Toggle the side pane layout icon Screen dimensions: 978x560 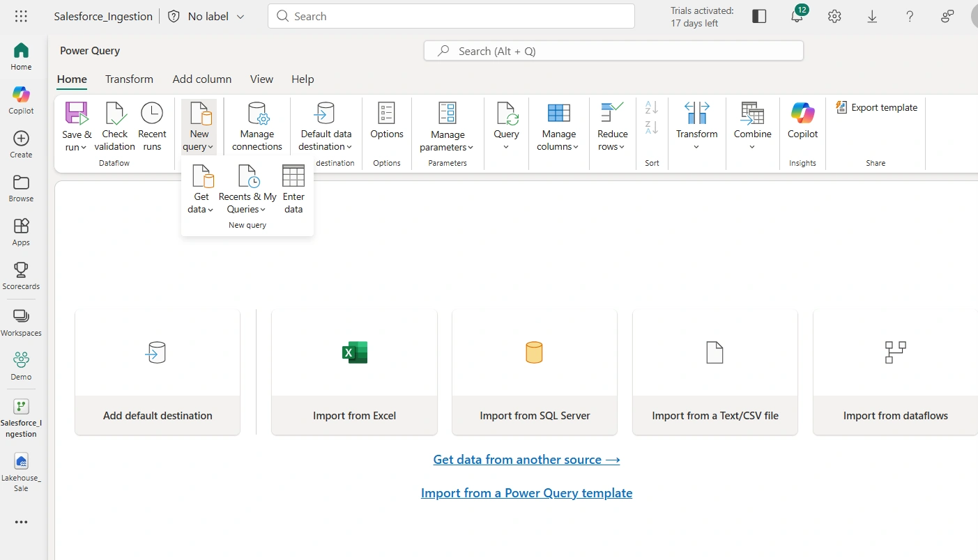coord(759,16)
